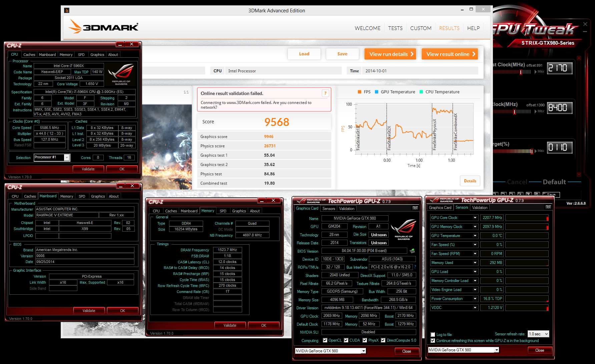Screen dimensions: 595x364
Task: Click View result online
Action: (450, 54)
